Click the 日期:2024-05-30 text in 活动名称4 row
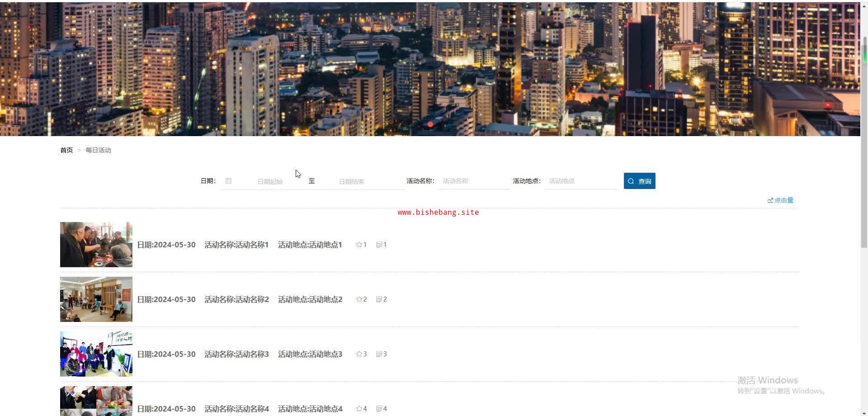868x416 pixels. click(166, 409)
